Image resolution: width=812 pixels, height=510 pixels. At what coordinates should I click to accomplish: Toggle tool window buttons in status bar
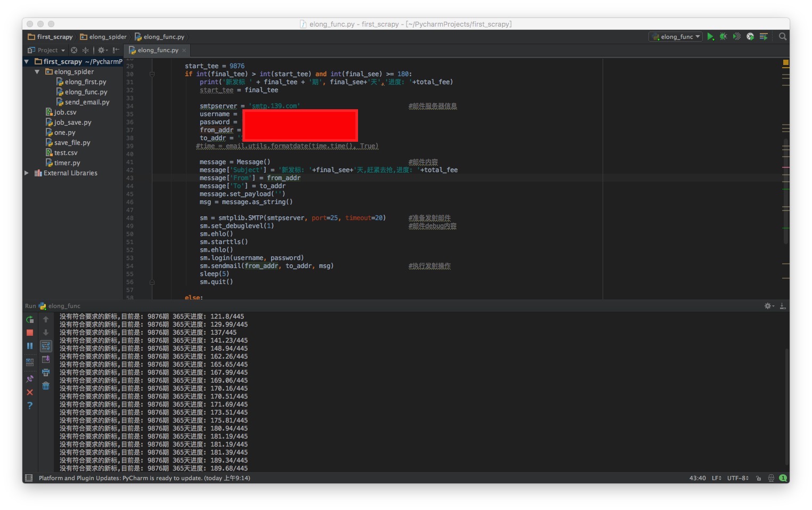tap(29, 478)
